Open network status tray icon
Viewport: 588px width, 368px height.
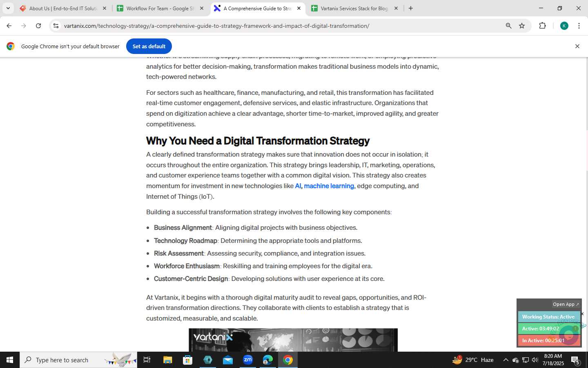tap(526, 360)
